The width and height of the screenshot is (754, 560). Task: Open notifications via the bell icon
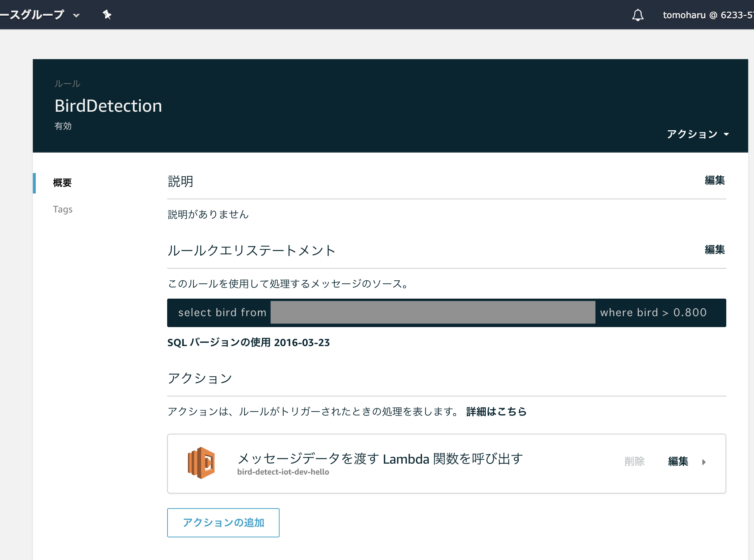[638, 15]
